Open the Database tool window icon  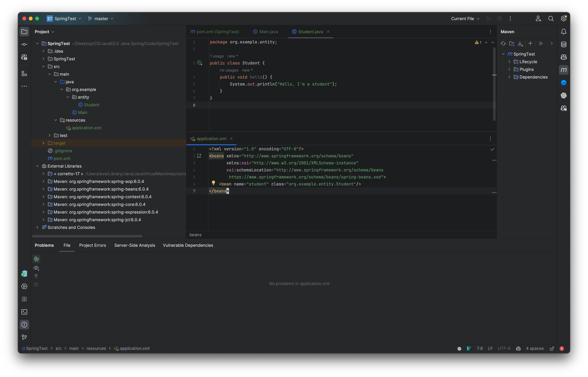(564, 44)
